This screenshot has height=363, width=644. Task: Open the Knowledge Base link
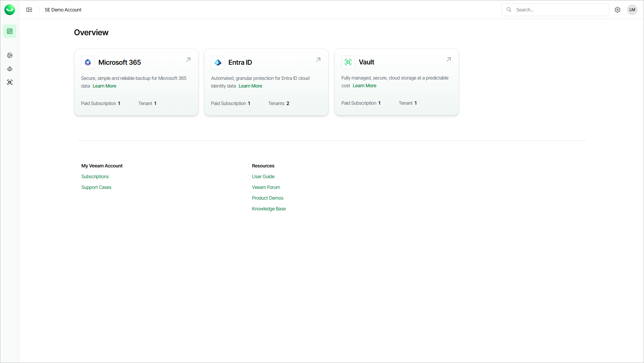269,209
